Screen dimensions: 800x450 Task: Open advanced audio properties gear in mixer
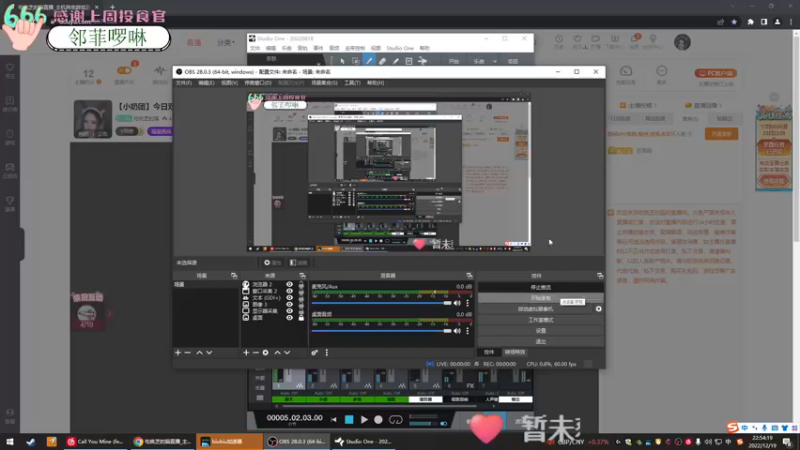pos(314,353)
